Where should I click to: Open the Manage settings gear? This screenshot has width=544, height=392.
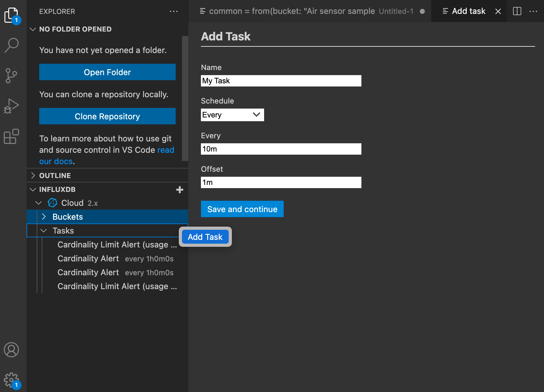pos(12,380)
